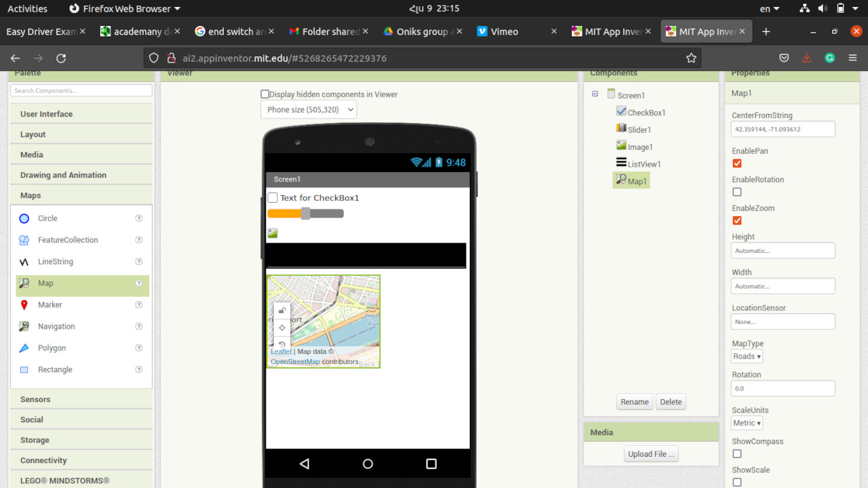
Task: Bookmark this page with the star icon
Action: (691, 58)
